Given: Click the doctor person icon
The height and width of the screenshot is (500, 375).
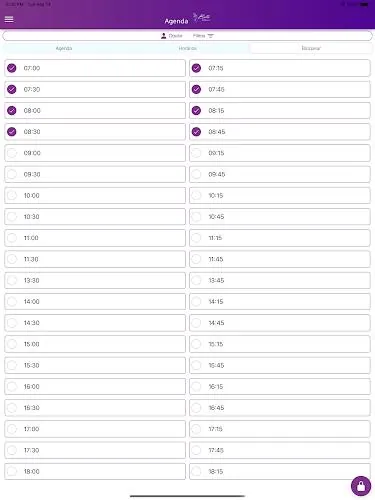Looking at the screenshot, I should click(163, 36).
